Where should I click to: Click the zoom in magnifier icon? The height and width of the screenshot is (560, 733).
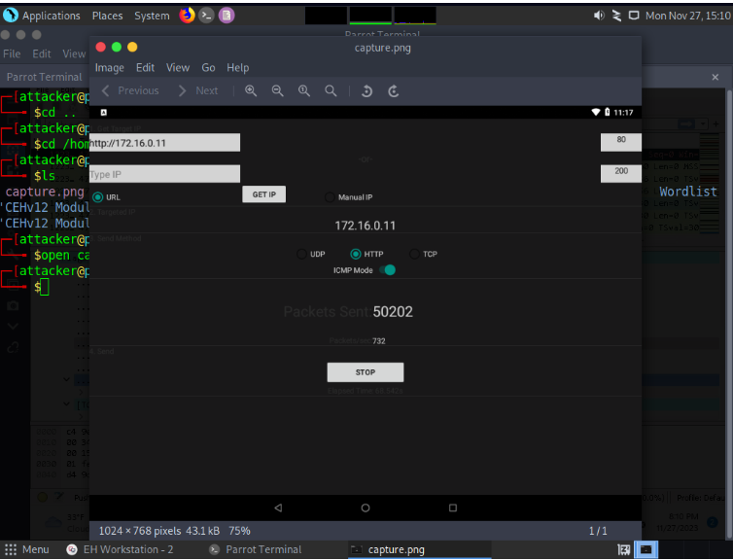point(251,90)
